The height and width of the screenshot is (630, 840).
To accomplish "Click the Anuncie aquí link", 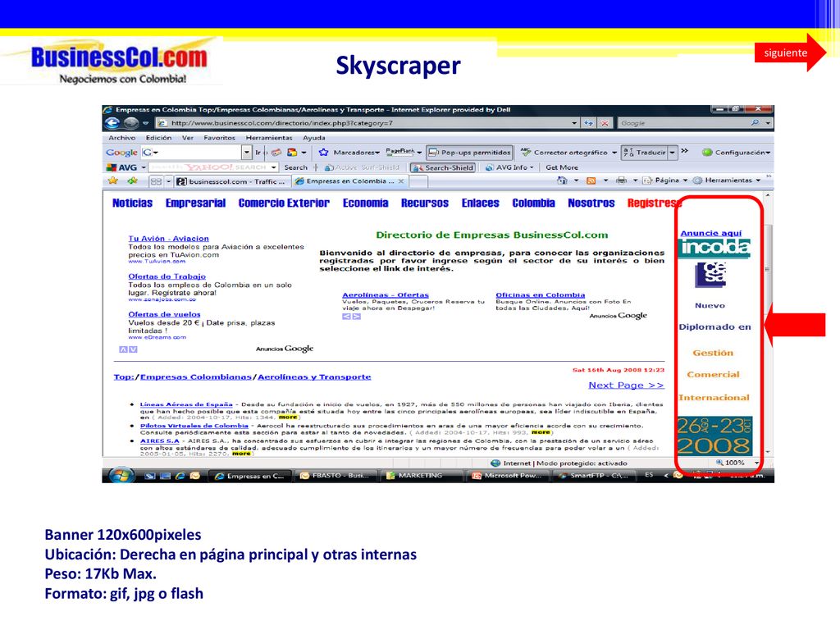I will pyautogui.click(x=711, y=233).
